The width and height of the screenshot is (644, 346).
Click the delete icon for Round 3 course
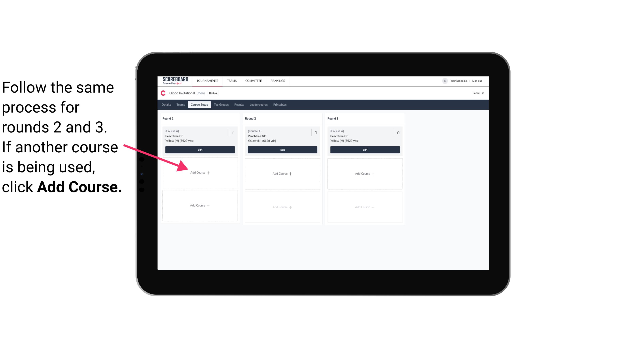397,132
